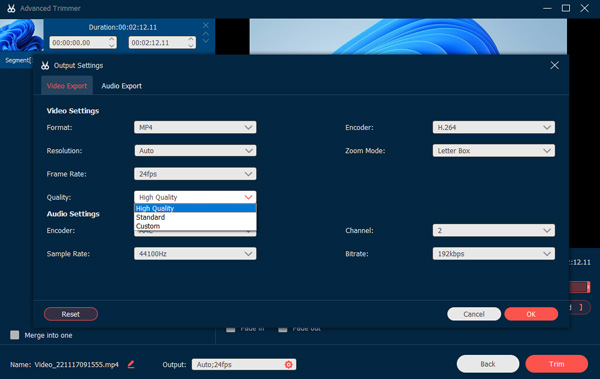Increase end time with the up stepper arrow
600x379 pixels.
[191, 39]
